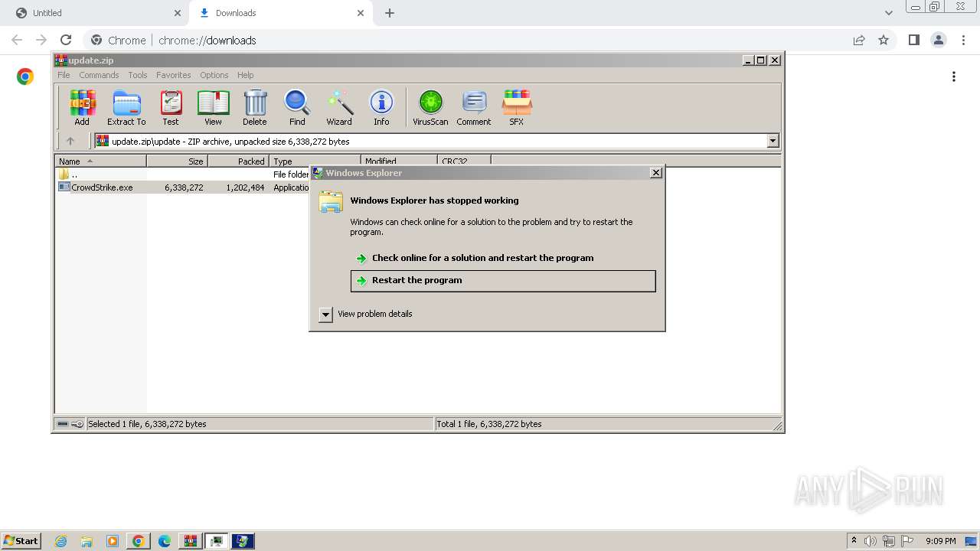
Task: Choose Restart the program option
Action: [503, 280]
